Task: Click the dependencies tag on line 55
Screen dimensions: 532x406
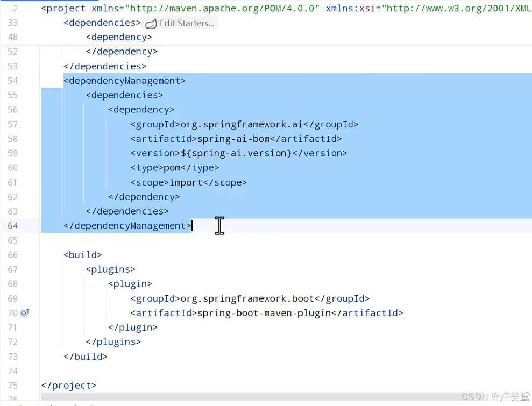Action: point(124,95)
